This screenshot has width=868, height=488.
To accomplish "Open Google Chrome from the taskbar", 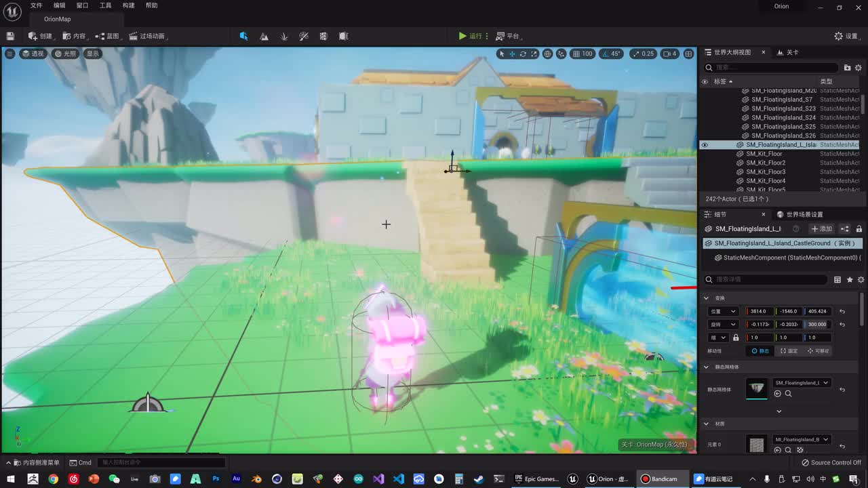I will pos(53,479).
